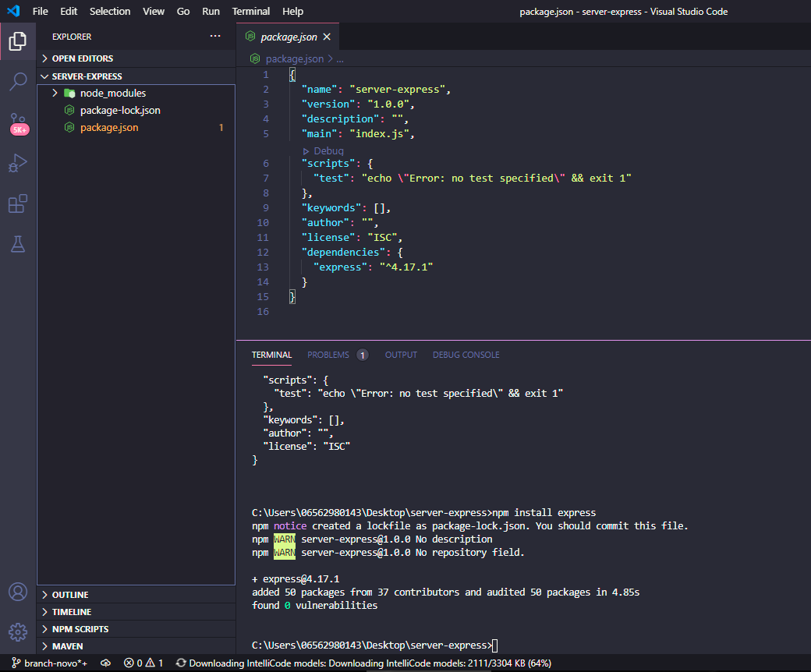Open Explorer more actions ellipsis

215,37
